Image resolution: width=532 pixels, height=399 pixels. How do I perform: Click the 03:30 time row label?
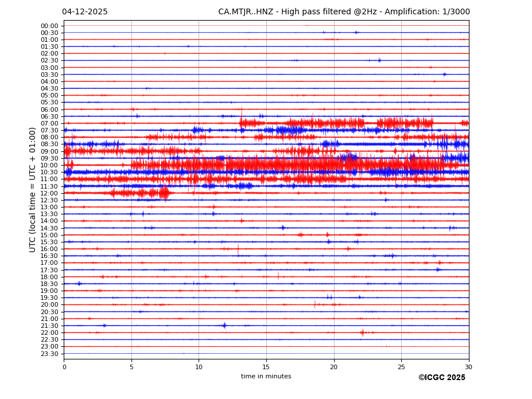[49, 75]
